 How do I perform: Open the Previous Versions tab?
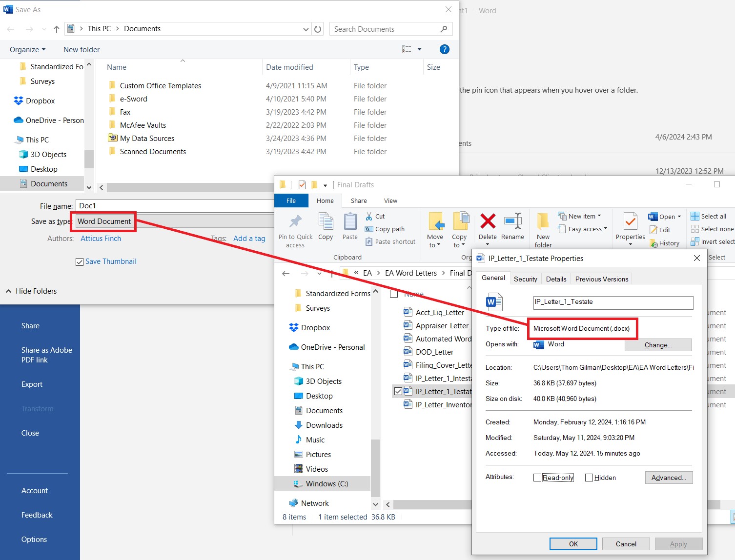602,279
